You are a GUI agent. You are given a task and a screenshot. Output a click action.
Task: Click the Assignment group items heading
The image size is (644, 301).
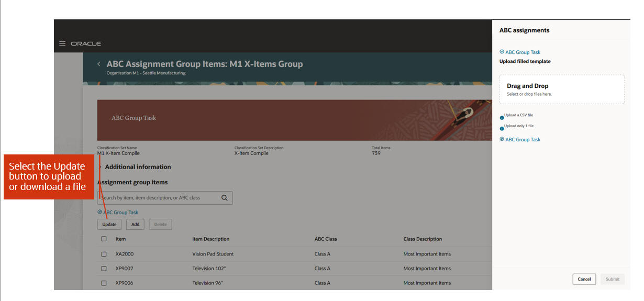[x=132, y=182]
